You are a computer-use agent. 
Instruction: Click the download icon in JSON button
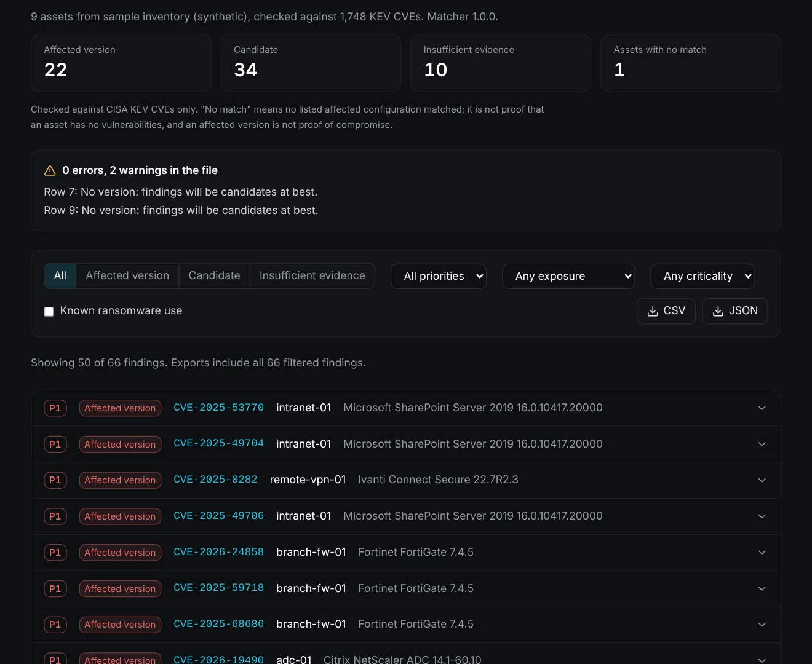718,312
